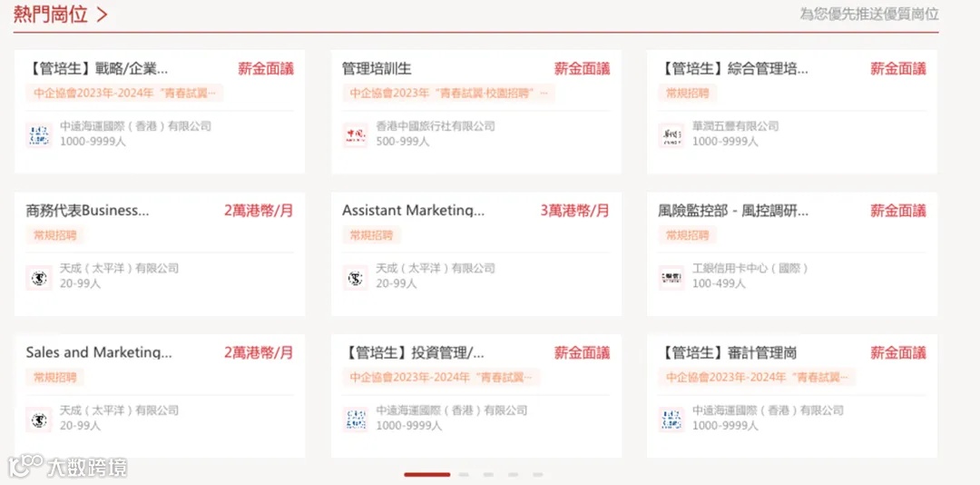Click 20-99人 in the Assistant Marketing card
This screenshot has width=980, height=485.
tap(397, 284)
